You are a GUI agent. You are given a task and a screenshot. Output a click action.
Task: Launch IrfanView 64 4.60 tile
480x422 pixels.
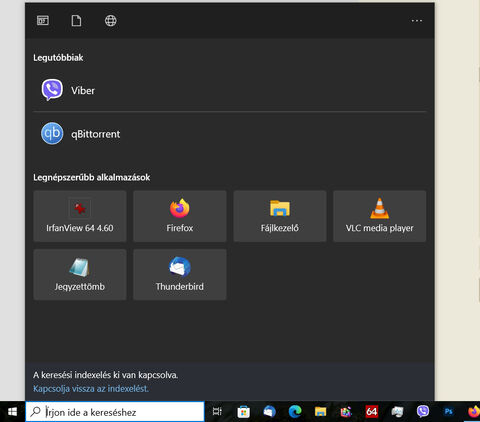click(x=80, y=216)
